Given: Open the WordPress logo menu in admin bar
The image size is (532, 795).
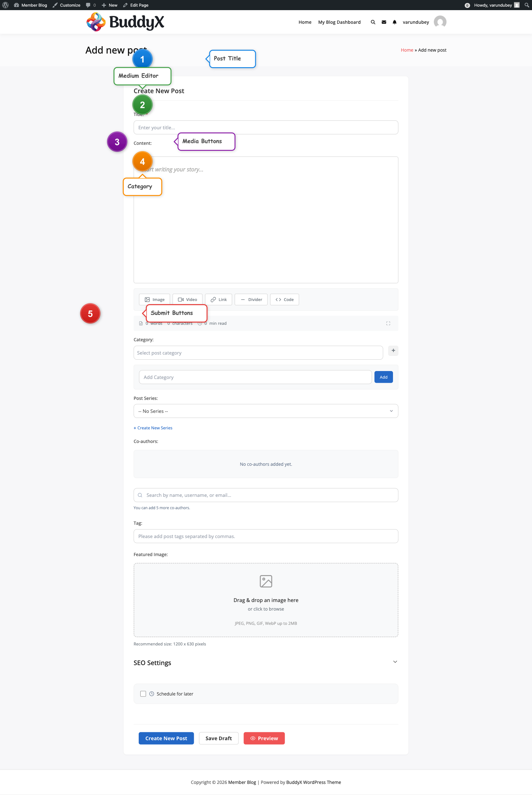Looking at the screenshot, I should coord(5,5).
